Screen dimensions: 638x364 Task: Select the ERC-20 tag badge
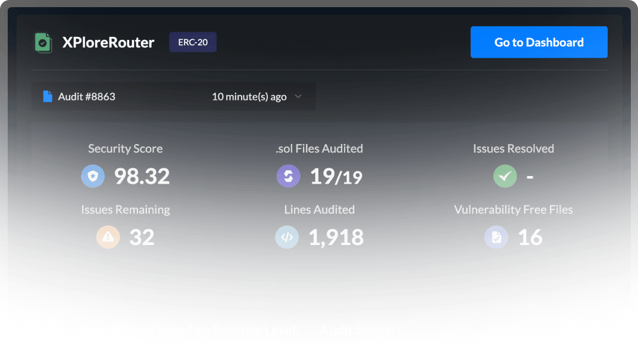point(193,42)
